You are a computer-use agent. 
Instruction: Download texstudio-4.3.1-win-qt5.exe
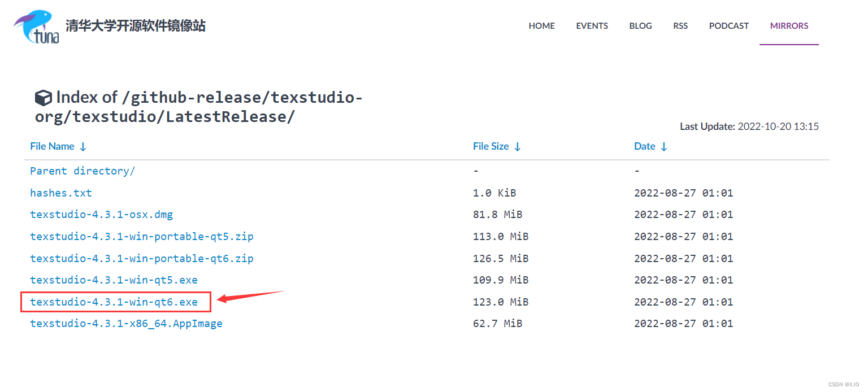[114, 280]
